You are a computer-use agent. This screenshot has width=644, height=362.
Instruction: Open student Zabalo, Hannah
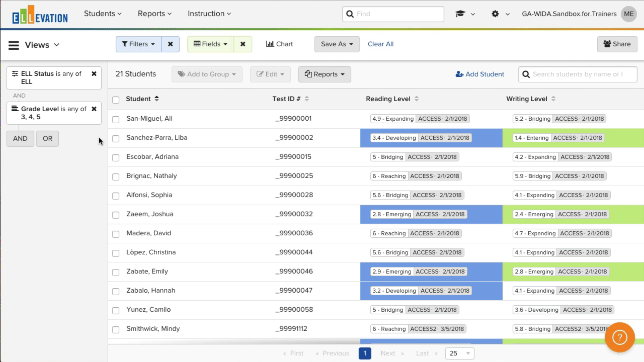click(x=151, y=291)
